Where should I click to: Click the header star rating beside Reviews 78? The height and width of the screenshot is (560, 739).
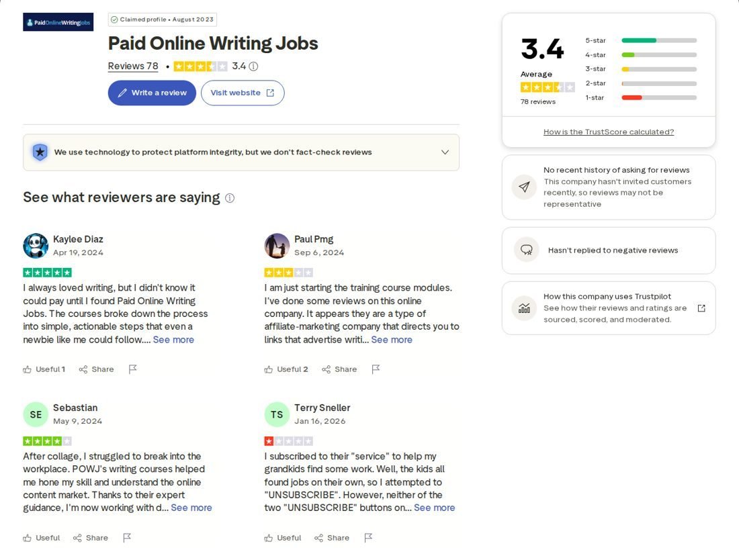(x=200, y=66)
